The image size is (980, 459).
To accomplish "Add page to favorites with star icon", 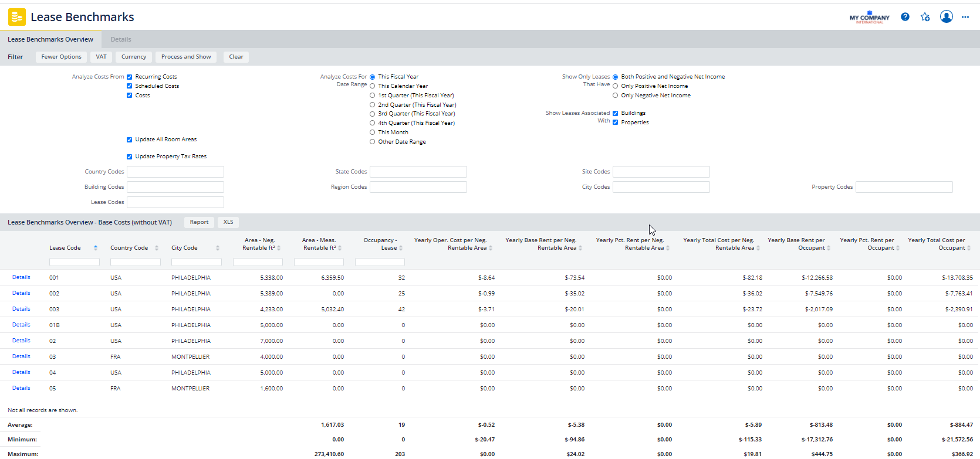I will click(925, 17).
